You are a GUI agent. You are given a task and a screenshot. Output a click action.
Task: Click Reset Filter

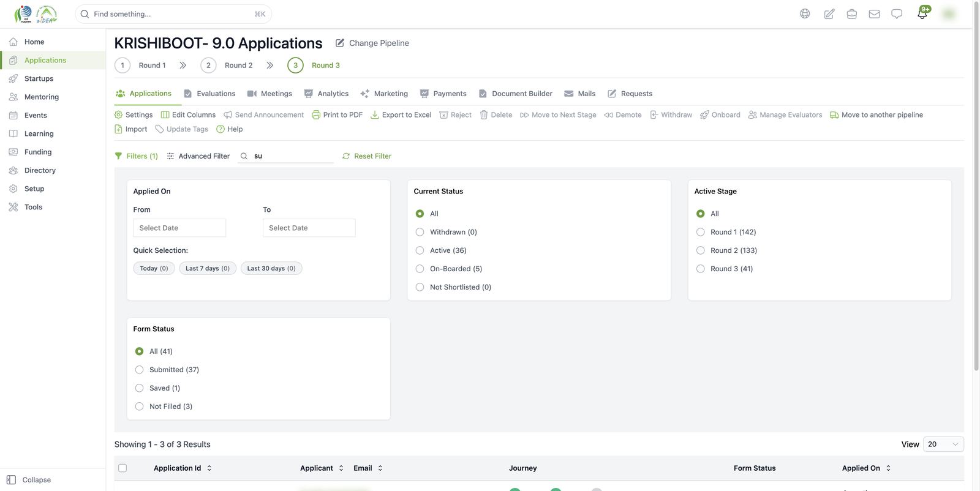[x=366, y=156]
